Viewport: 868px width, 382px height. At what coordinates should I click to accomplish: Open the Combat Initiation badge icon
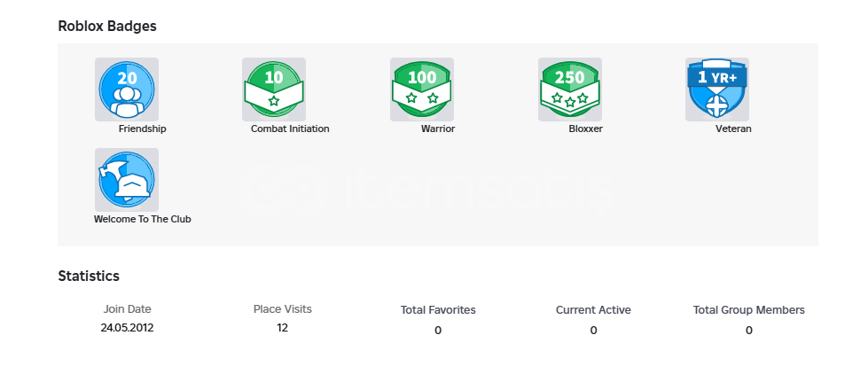[x=274, y=90]
